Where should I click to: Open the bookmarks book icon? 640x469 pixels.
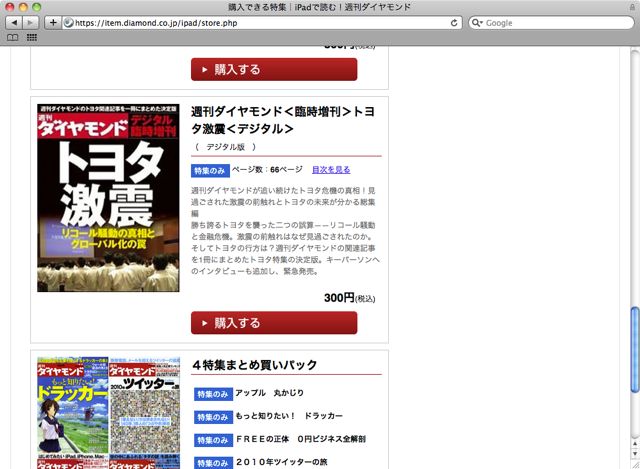[13, 38]
